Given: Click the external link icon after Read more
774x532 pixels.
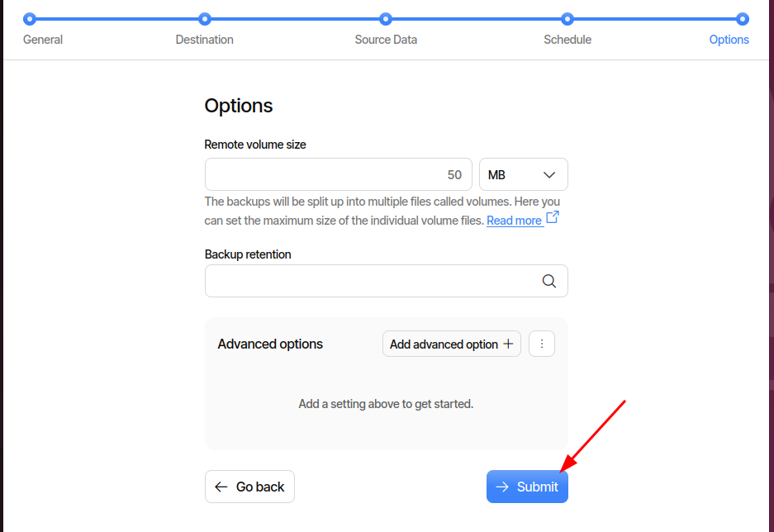Looking at the screenshot, I should (553, 216).
